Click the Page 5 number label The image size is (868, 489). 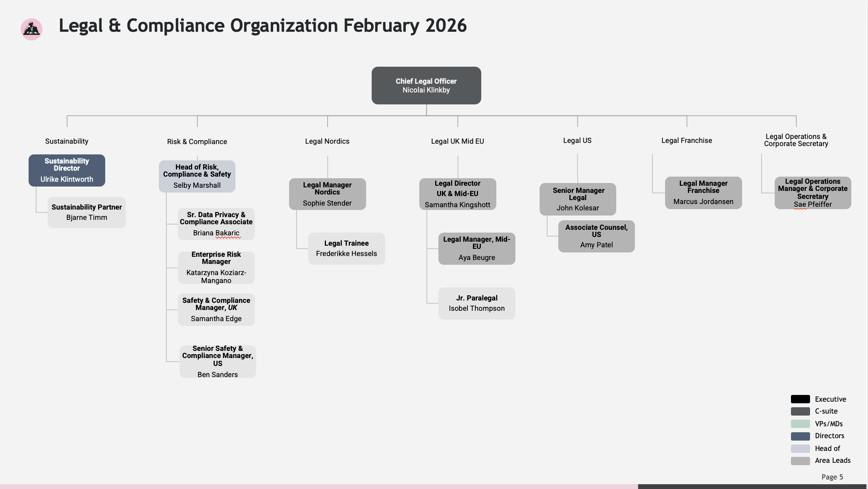[x=832, y=477]
